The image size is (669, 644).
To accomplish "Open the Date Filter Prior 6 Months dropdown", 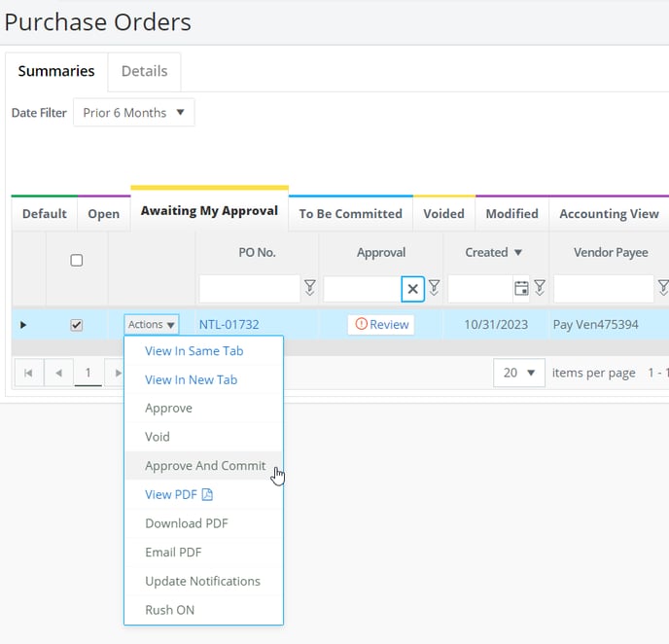I will (134, 113).
